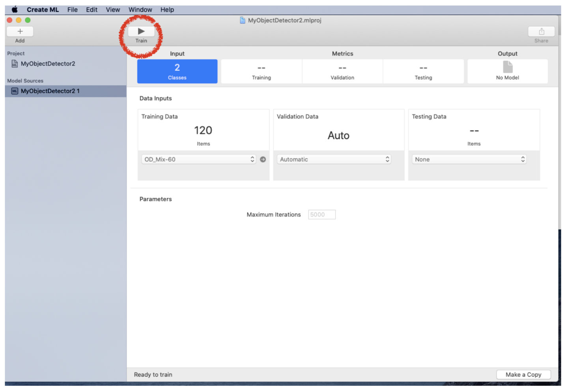
Task: Click the arrow icon beside OD_Mix-60
Action: click(x=263, y=160)
